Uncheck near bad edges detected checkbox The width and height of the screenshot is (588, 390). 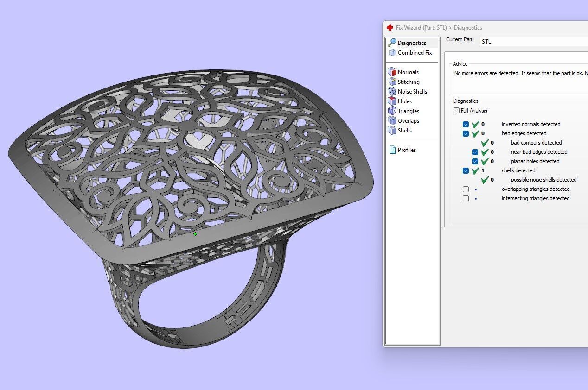(x=475, y=152)
